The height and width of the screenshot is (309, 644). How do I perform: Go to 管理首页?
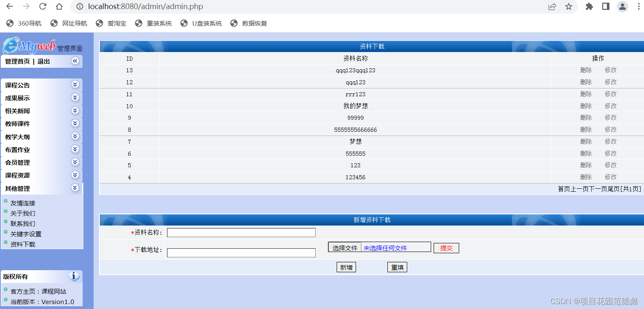(x=17, y=62)
